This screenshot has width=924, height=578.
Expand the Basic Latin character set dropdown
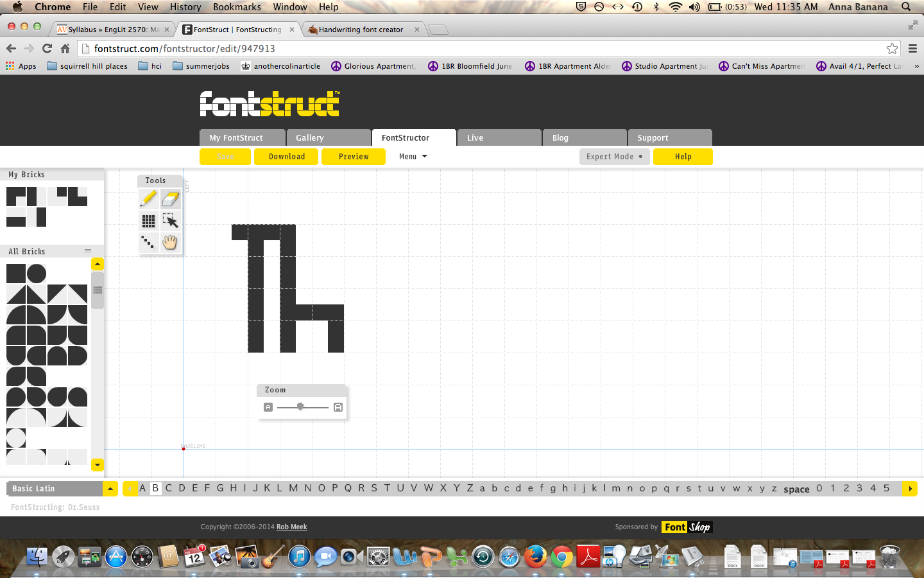110,489
